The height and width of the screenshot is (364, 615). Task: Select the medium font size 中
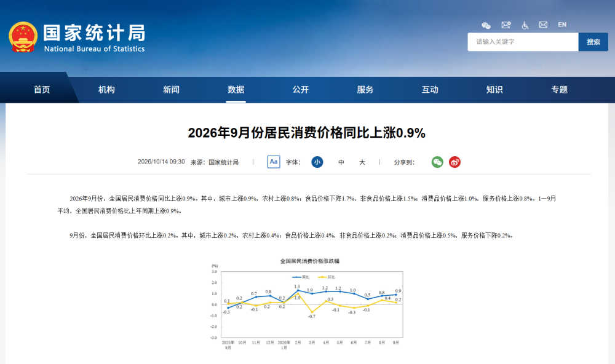(x=341, y=162)
